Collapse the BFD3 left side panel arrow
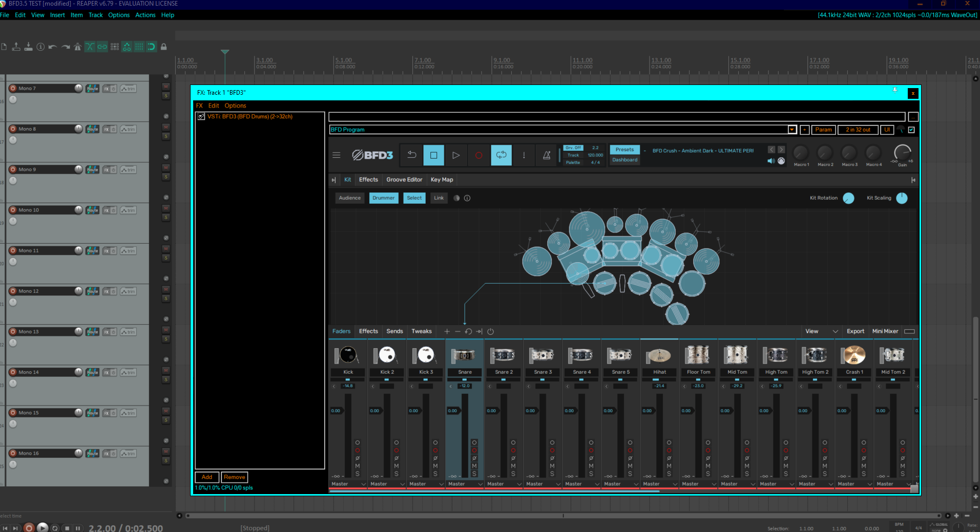The image size is (980, 532). (x=333, y=180)
